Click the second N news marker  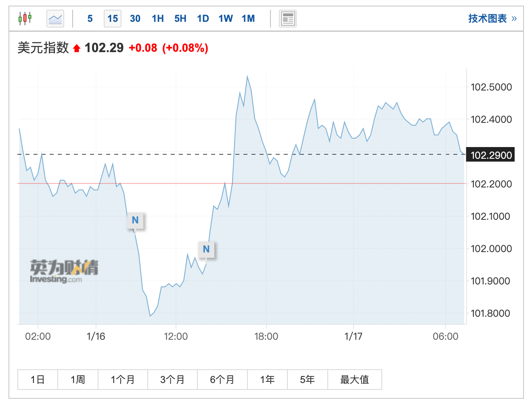(206, 249)
